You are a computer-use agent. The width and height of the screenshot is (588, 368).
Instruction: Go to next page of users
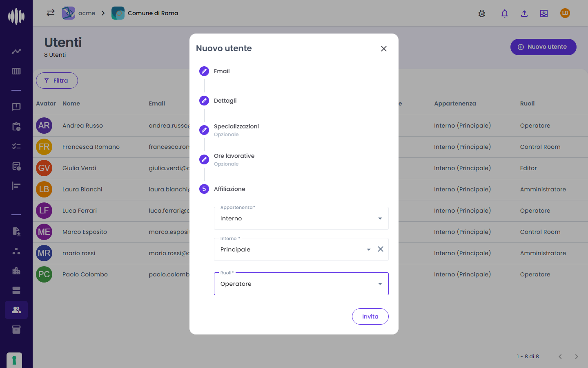(577, 357)
